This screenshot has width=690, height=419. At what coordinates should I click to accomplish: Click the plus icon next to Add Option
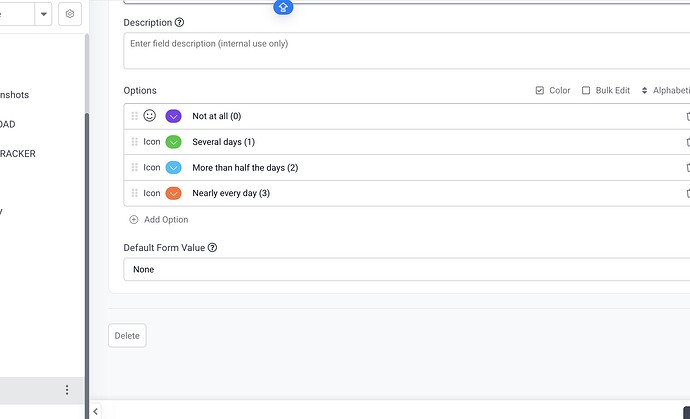pos(134,220)
